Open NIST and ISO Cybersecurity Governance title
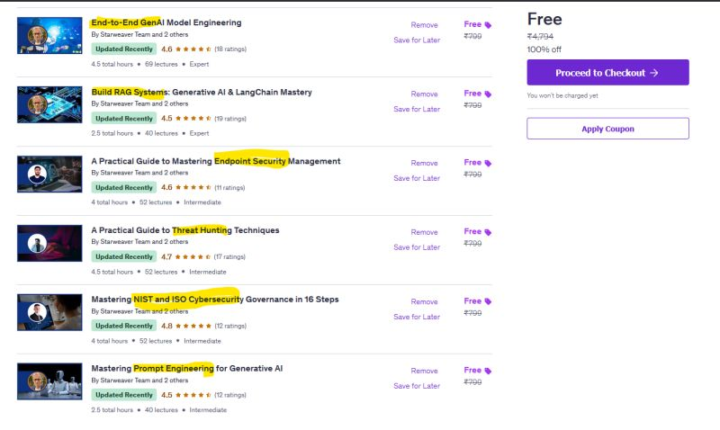This screenshot has width=720, height=430. [215, 299]
